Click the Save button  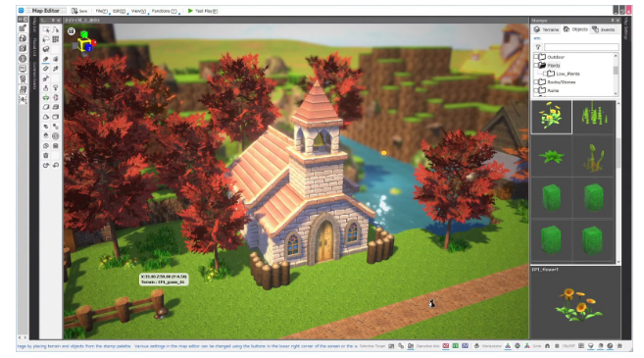click(x=79, y=11)
